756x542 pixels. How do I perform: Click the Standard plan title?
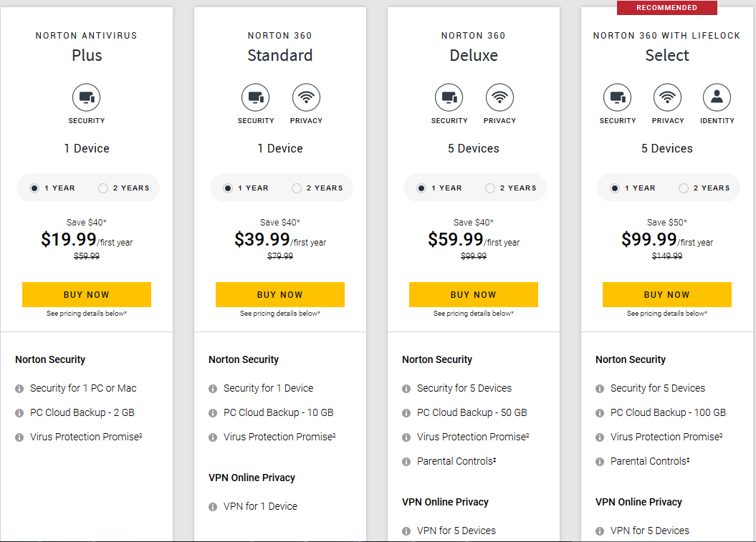coord(280,55)
